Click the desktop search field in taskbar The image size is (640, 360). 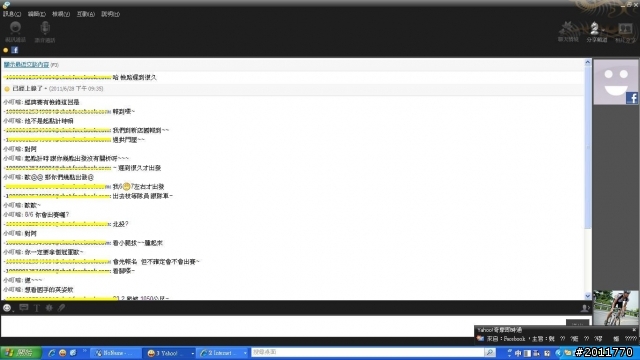pos(367,352)
